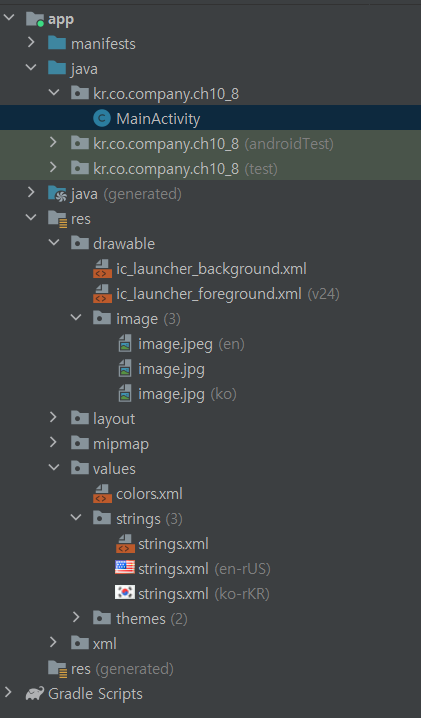Open strings.xml (ko-rKR)
Image resolution: width=421 pixels, height=718 pixels.
pos(204,593)
